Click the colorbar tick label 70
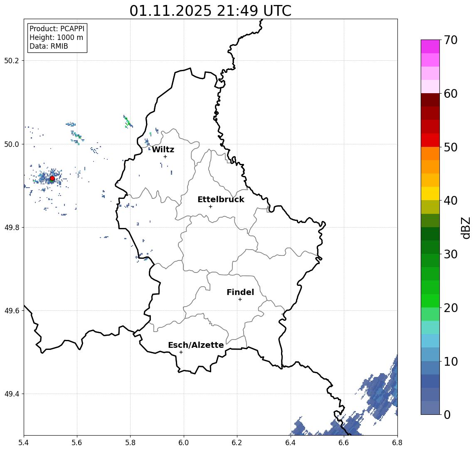The height and width of the screenshot is (451, 476). pos(451,40)
